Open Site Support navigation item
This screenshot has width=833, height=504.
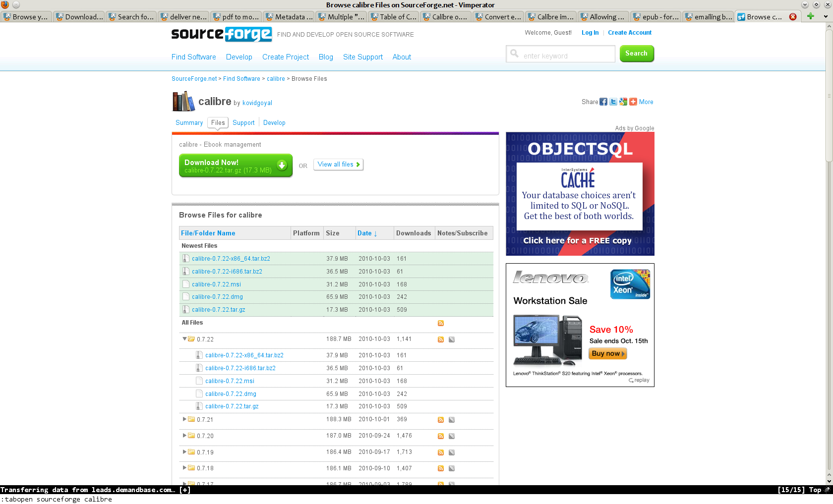tap(363, 57)
